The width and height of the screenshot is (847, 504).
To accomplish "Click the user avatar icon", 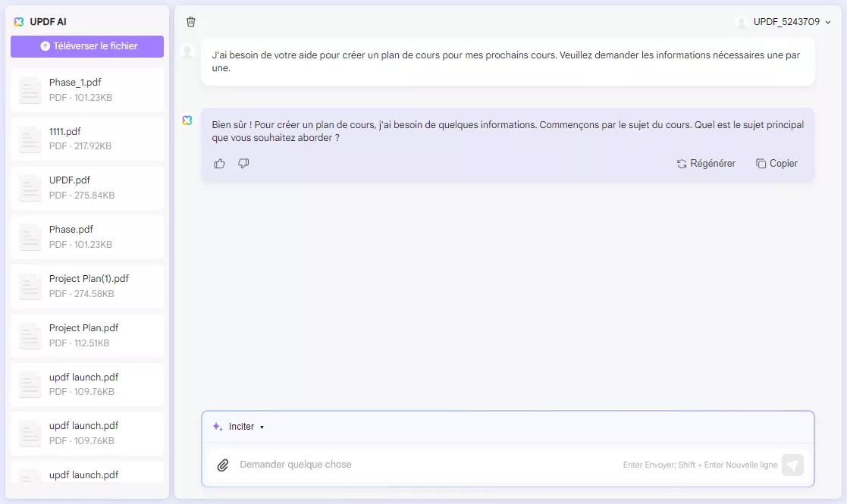I will pos(742,22).
